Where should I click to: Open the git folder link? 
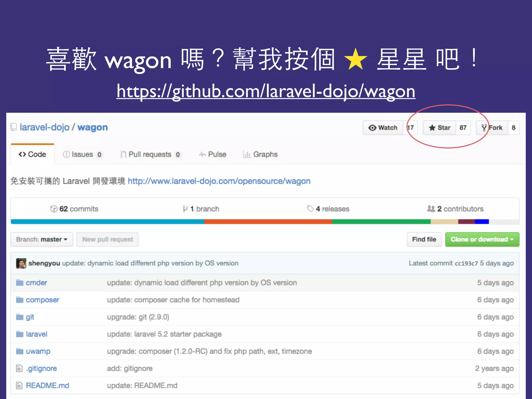tap(30, 317)
